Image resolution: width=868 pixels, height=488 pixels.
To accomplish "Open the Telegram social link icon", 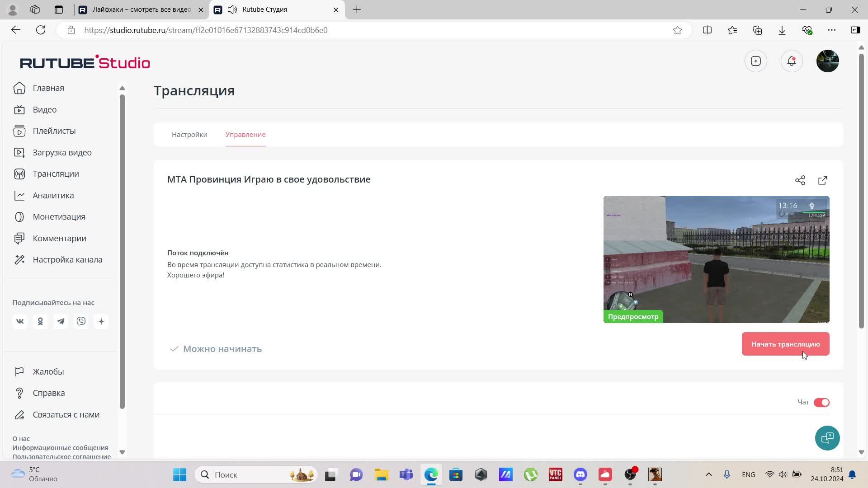I will pyautogui.click(x=61, y=321).
